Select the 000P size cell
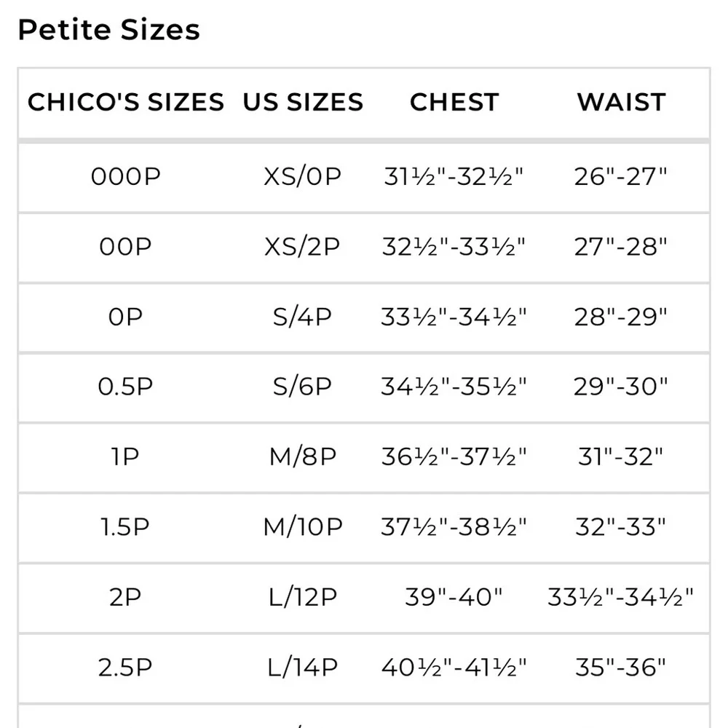 [126, 177]
